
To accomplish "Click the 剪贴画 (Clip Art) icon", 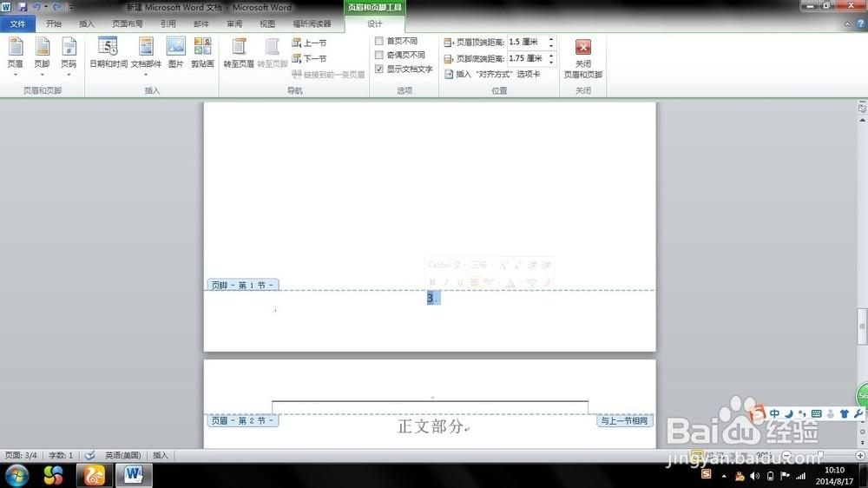I will coord(202,52).
